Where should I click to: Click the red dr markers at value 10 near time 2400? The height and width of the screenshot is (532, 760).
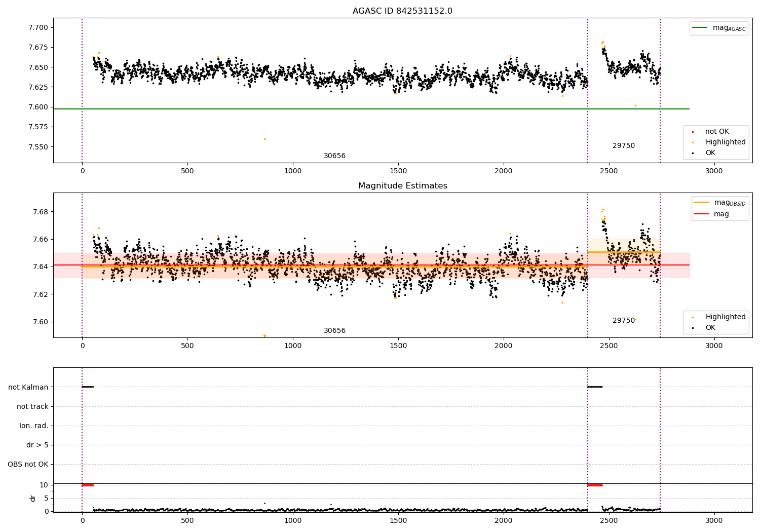[x=595, y=485]
